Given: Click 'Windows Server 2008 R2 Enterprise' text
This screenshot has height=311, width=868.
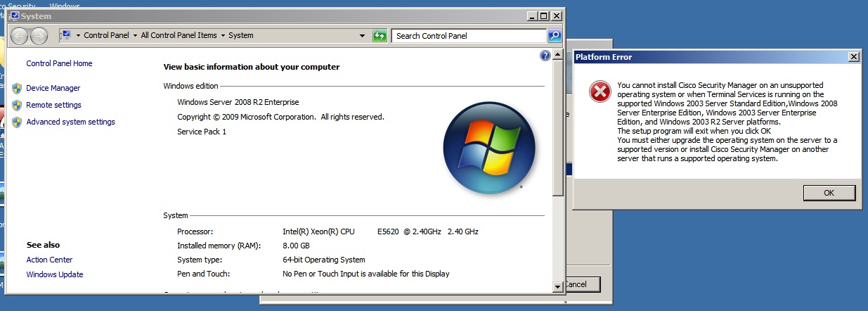Looking at the screenshot, I should [x=238, y=102].
